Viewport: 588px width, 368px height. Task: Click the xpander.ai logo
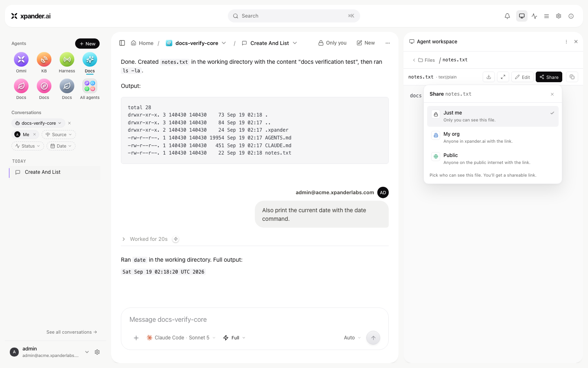(x=31, y=16)
